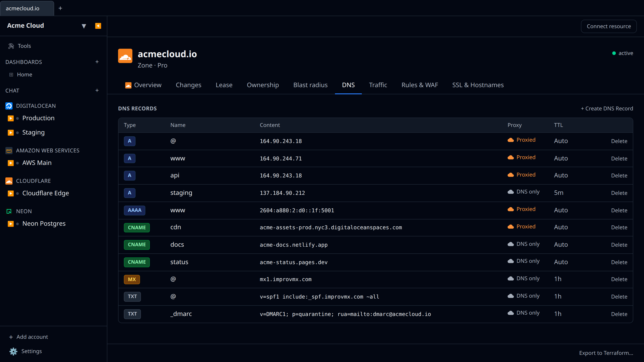Image resolution: width=644 pixels, height=362 pixels.
Task: Click the 137.184.90.212 address
Action: point(282,193)
